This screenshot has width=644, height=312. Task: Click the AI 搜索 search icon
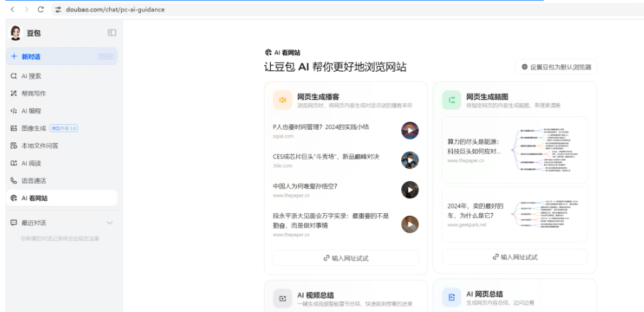14,76
